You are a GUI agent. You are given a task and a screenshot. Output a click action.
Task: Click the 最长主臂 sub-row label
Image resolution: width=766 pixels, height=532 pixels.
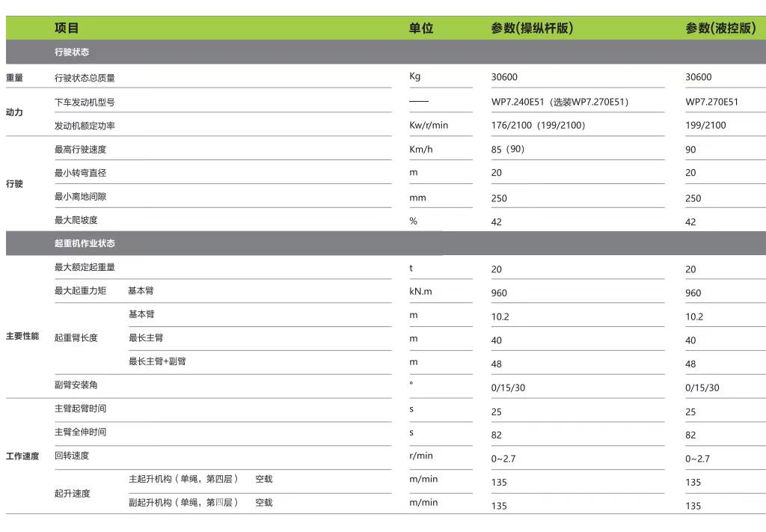tap(146, 337)
